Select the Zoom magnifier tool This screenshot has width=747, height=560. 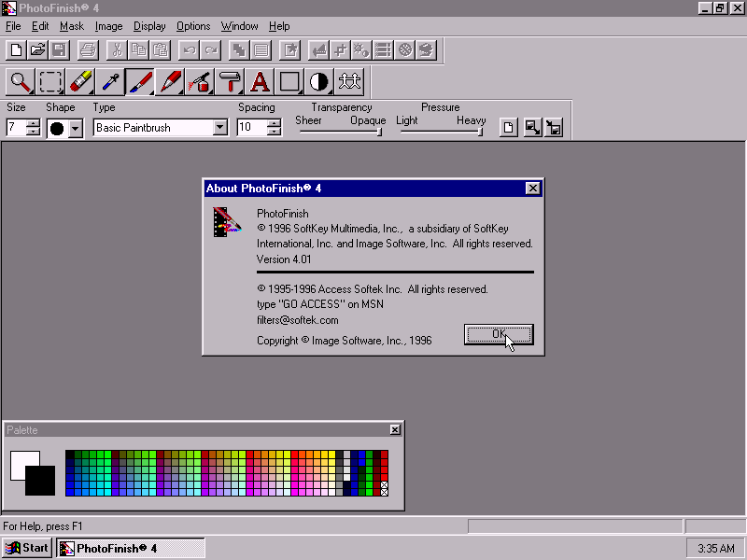[20, 81]
